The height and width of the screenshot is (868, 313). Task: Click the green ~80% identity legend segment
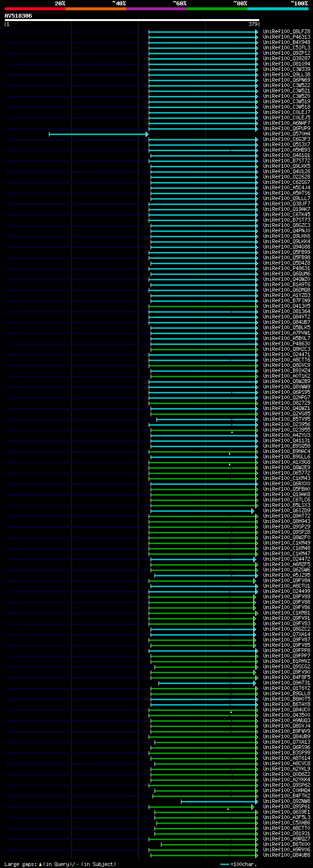point(217,8)
